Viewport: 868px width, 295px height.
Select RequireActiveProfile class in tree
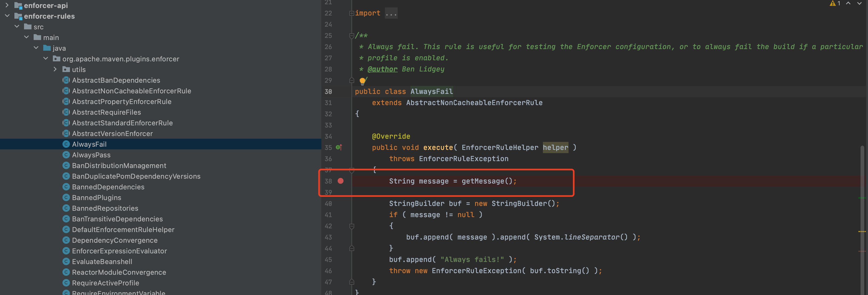105,283
